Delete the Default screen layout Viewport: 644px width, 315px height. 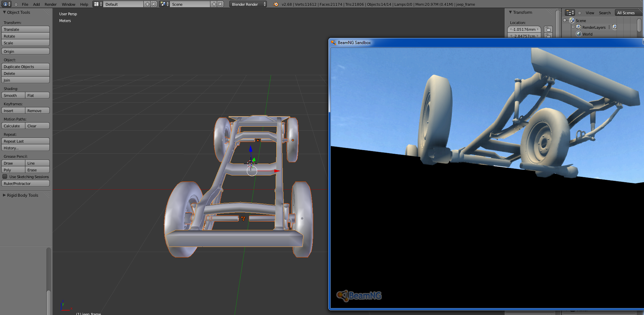coord(154,4)
